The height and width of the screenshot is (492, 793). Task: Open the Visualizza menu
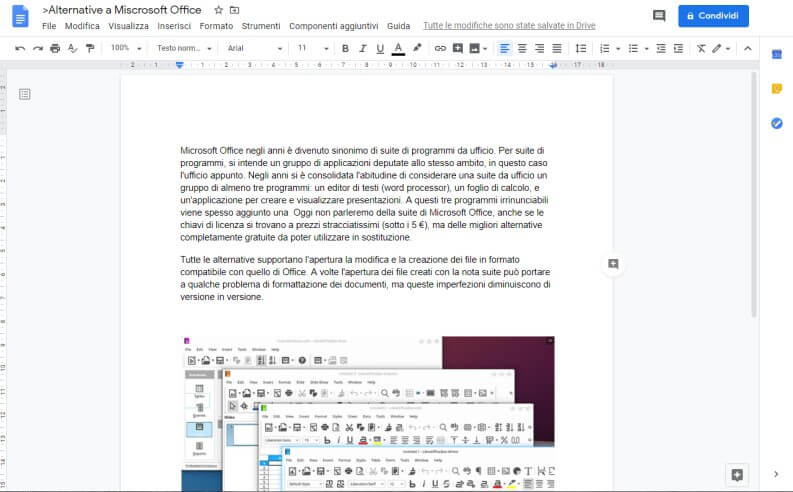128,26
